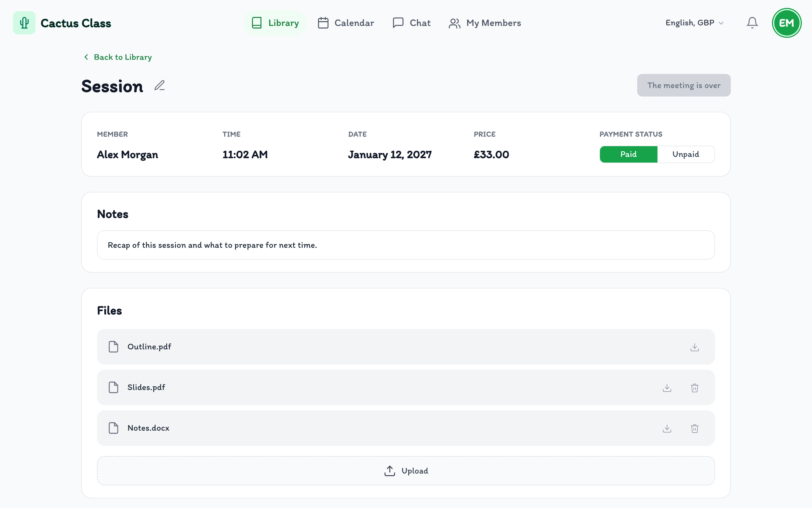Open the Calendar tab

[346, 23]
